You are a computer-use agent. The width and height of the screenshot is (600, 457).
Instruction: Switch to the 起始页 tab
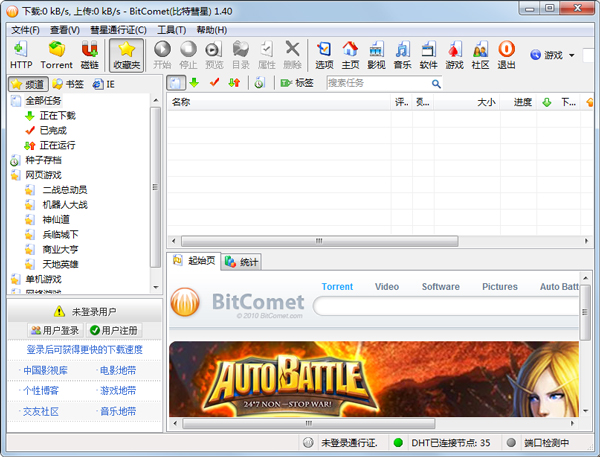click(194, 261)
